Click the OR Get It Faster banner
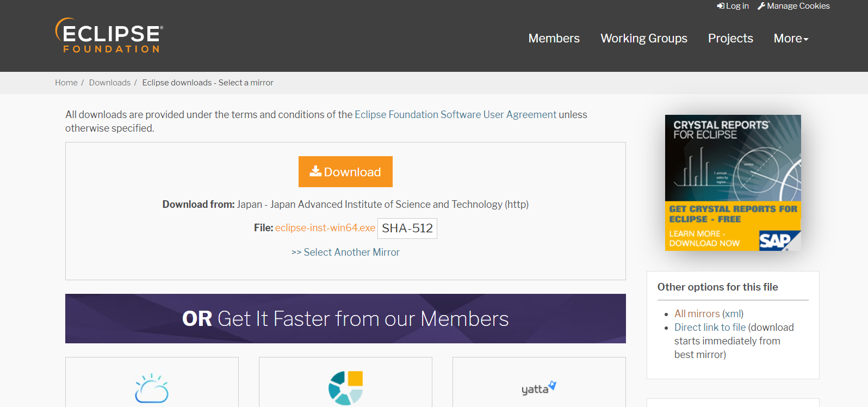 pyautogui.click(x=345, y=319)
